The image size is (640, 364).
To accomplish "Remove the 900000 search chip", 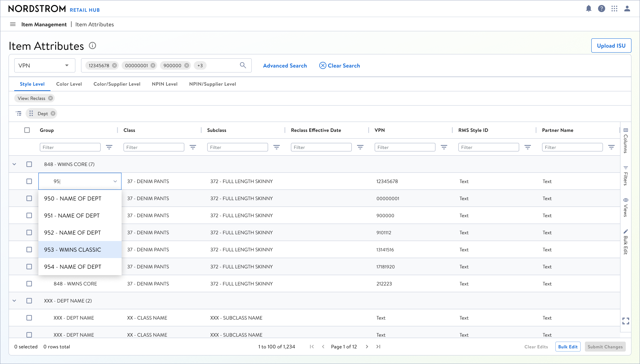I will point(187,65).
